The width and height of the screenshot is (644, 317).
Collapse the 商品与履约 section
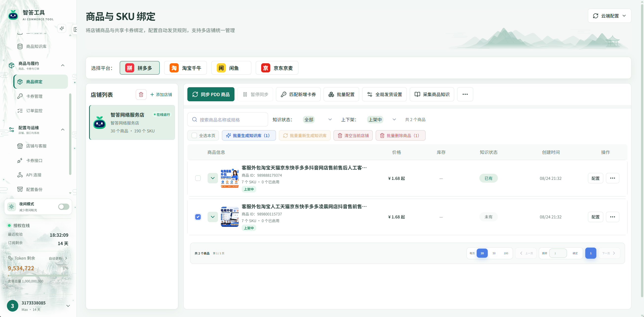(x=63, y=65)
